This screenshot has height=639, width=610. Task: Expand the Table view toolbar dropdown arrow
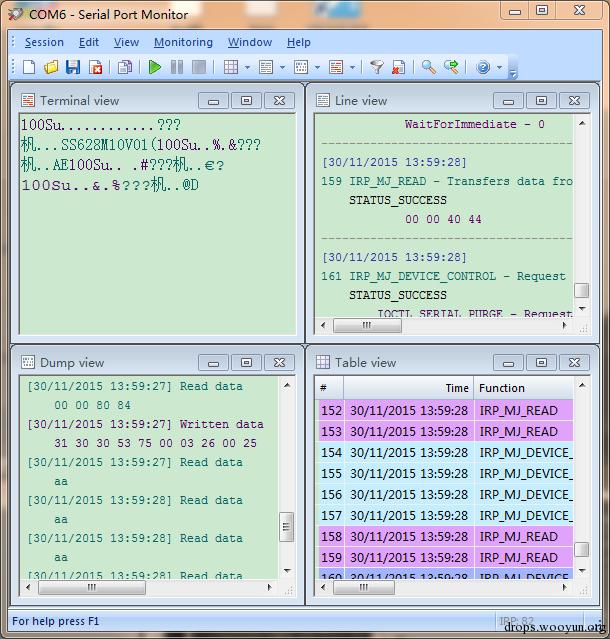point(247,68)
